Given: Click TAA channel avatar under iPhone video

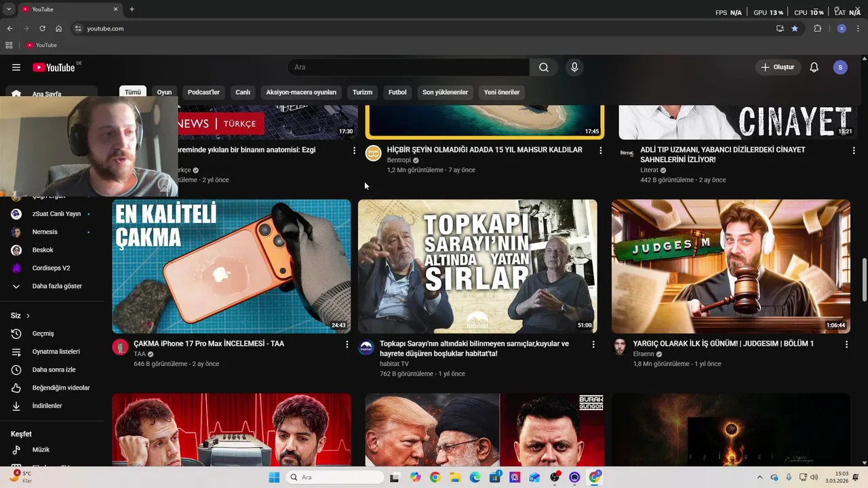Looking at the screenshot, I should tap(120, 348).
